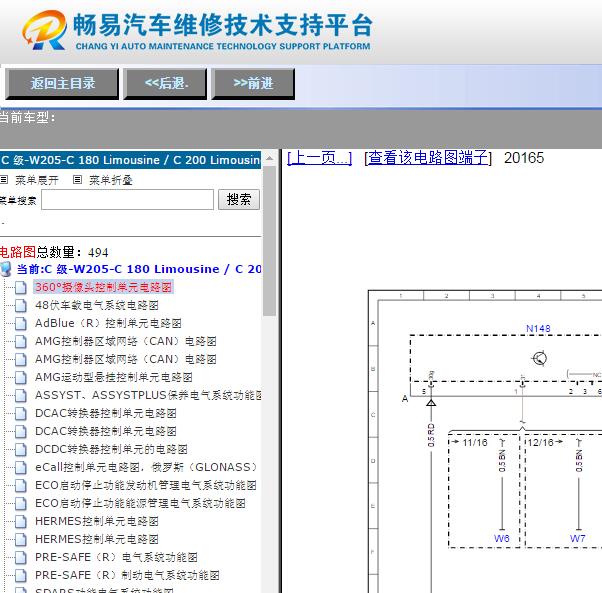Expand all menus with 菜单展开
This screenshot has width=602, height=593.
[x=37, y=180]
